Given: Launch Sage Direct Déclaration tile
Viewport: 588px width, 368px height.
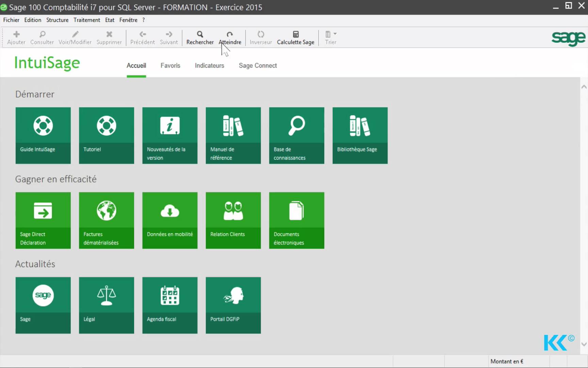Looking at the screenshot, I should pos(43,220).
